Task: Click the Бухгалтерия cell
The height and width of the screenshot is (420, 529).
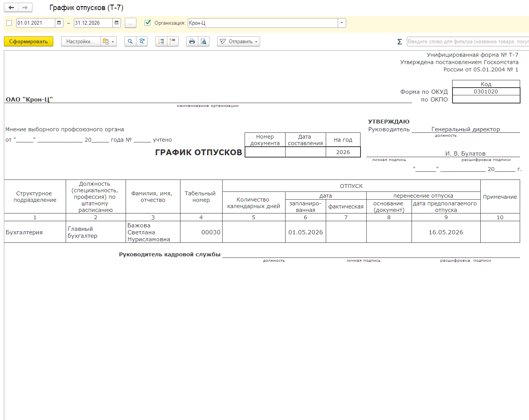Action: click(x=35, y=232)
